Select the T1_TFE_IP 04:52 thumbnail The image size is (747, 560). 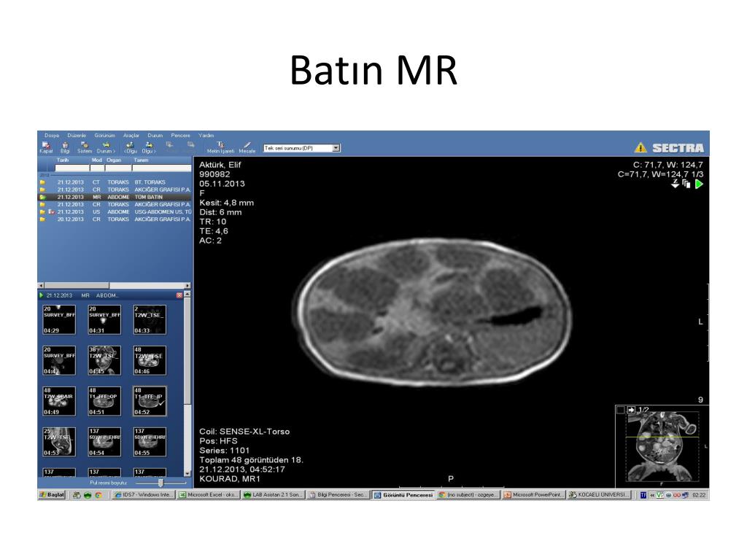tap(150, 402)
